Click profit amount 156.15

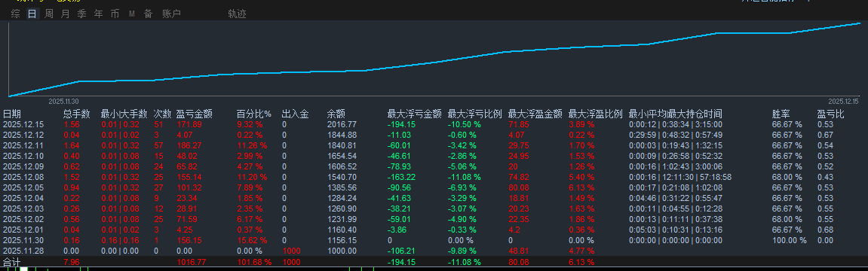click(x=189, y=240)
